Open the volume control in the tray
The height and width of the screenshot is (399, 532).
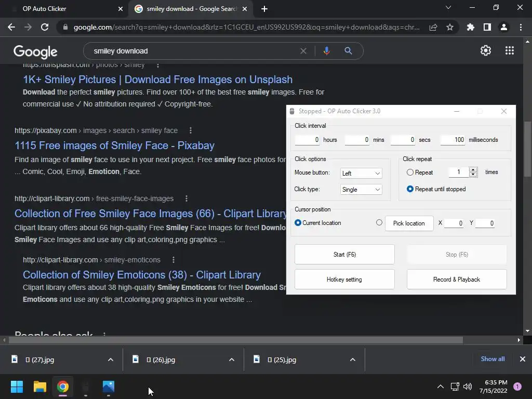click(x=468, y=387)
